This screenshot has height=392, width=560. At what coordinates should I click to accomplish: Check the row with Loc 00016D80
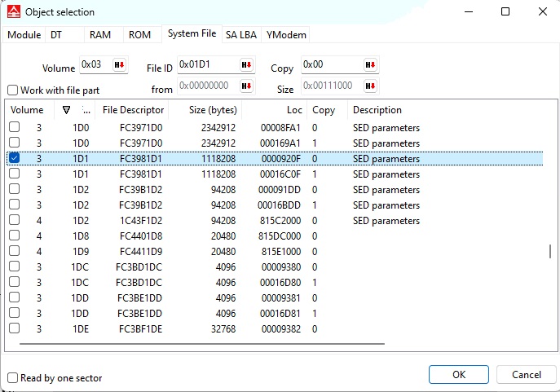pos(15,282)
